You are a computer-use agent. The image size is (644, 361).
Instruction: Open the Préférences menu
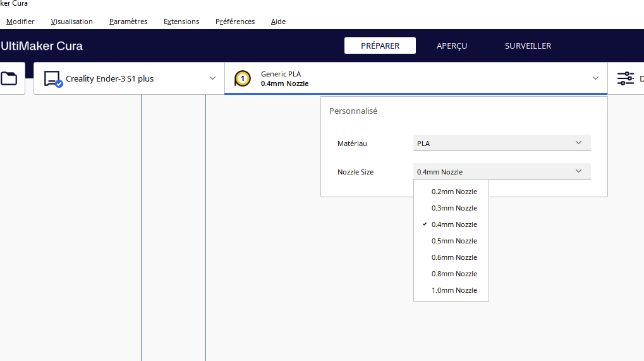coord(235,21)
